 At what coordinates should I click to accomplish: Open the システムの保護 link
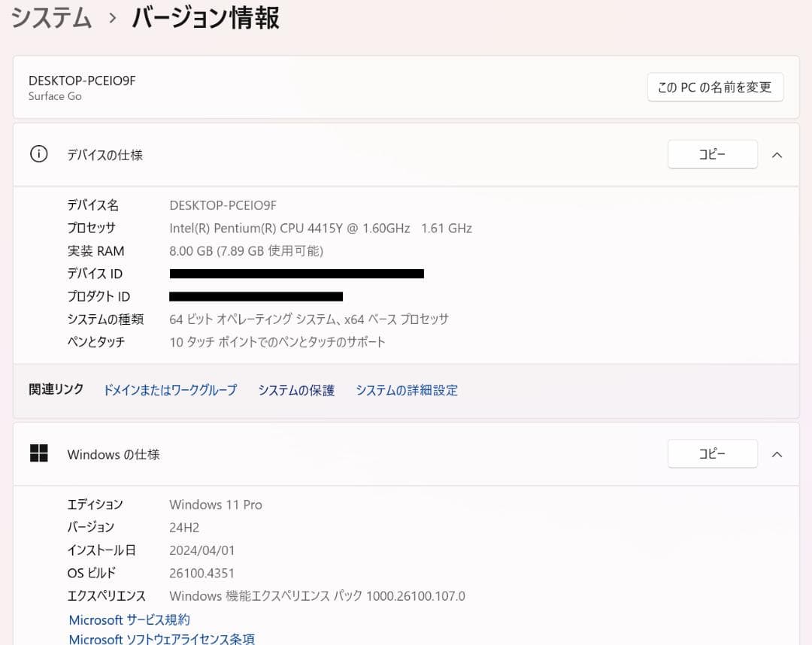pyautogui.click(x=296, y=389)
